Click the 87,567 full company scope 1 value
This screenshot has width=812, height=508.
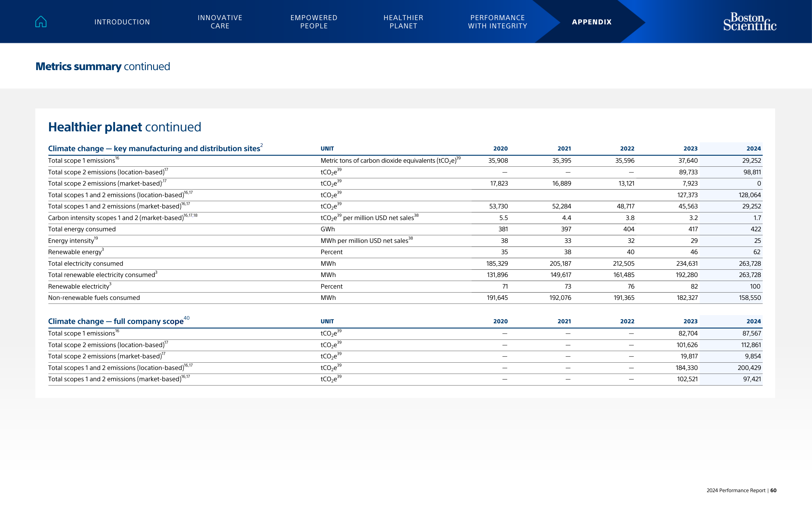point(752,333)
